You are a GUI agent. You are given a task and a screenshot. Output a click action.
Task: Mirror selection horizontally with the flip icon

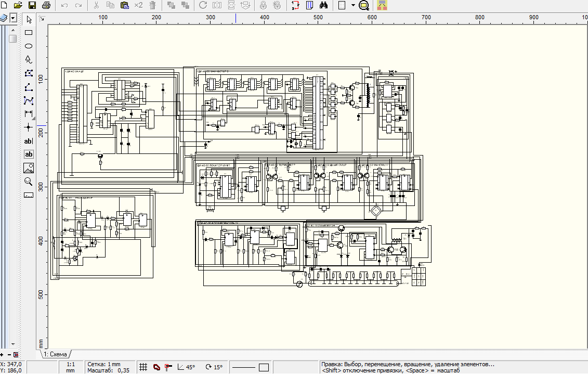point(217,5)
